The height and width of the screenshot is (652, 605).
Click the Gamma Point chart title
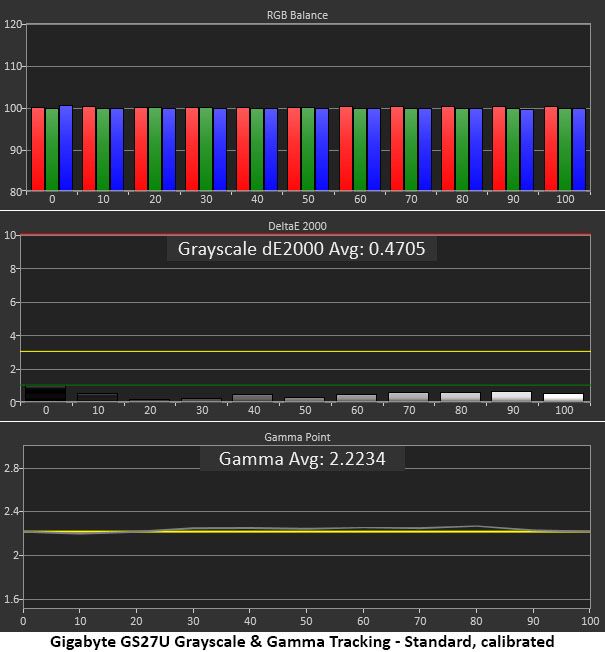pyautogui.click(x=297, y=437)
